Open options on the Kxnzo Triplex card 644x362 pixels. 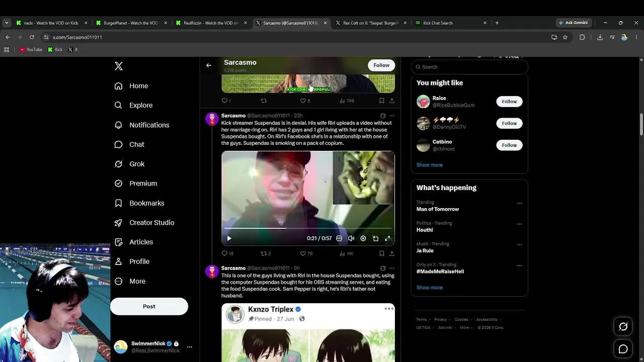[389, 309]
